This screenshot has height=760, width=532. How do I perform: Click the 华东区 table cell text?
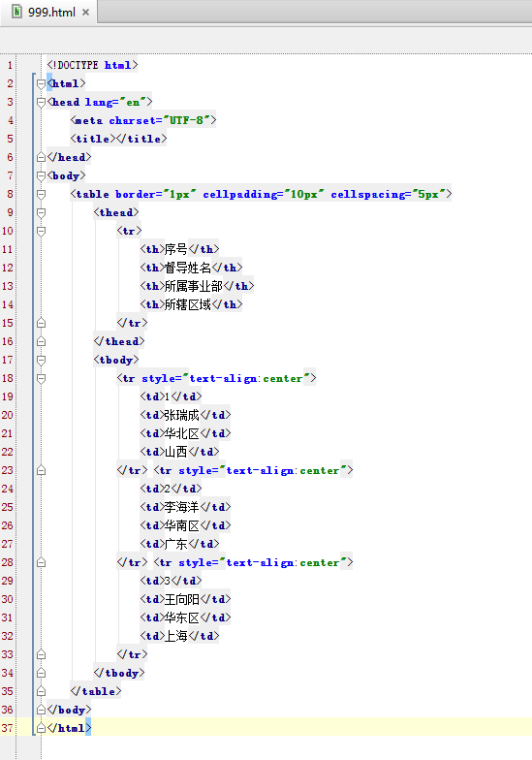coord(182,617)
